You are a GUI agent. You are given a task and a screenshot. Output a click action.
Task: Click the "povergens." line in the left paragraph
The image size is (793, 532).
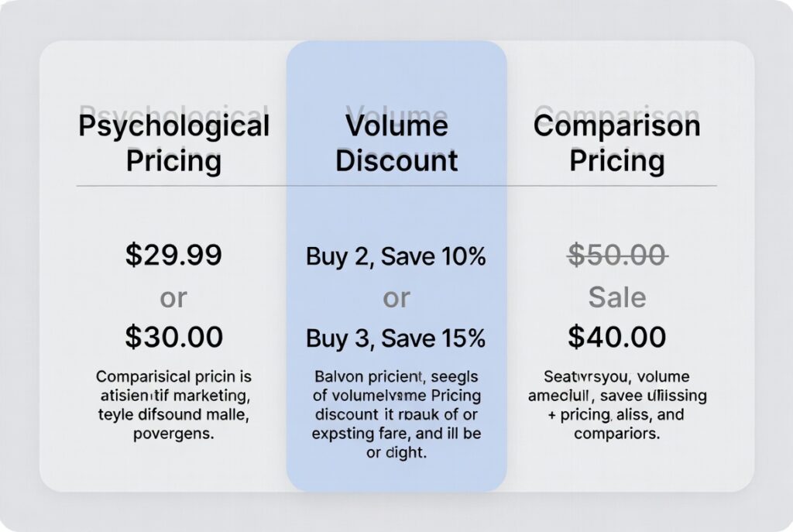[x=173, y=434]
